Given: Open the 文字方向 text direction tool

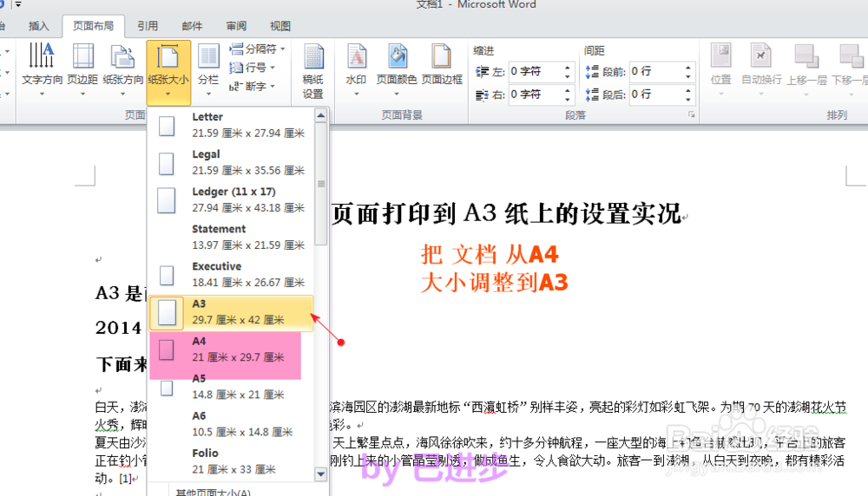Looking at the screenshot, I should click(x=42, y=70).
